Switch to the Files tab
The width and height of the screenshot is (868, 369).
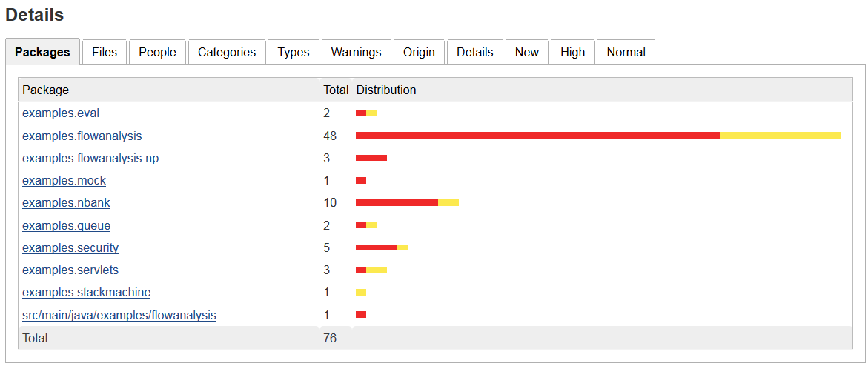[105, 52]
